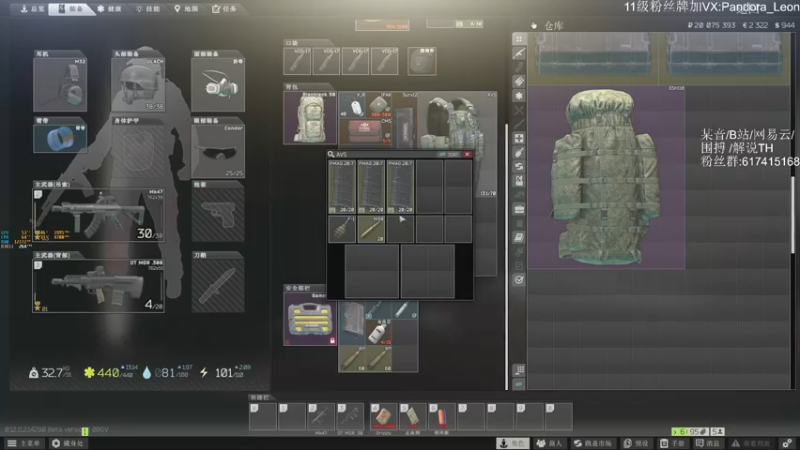Open the 商人 traders screen
Image resolution: width=800 pixels, height=450 pixels.
(x=549, y=443)
